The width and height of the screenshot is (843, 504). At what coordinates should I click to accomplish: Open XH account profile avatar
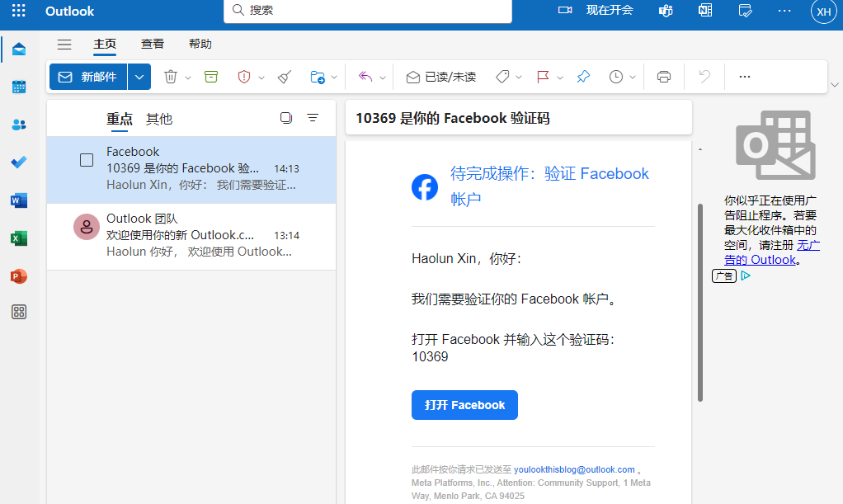(x=824, y=12)
